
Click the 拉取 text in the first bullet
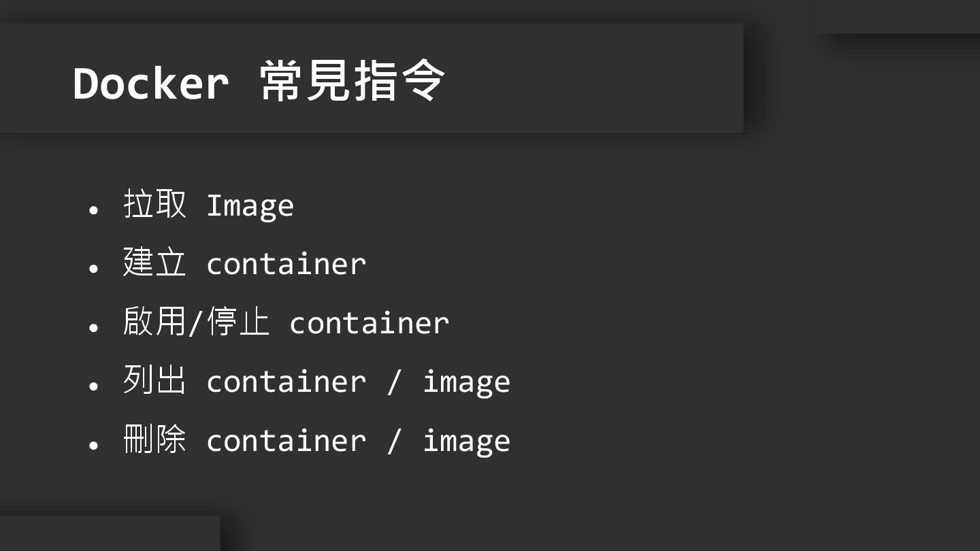point(154,204)
